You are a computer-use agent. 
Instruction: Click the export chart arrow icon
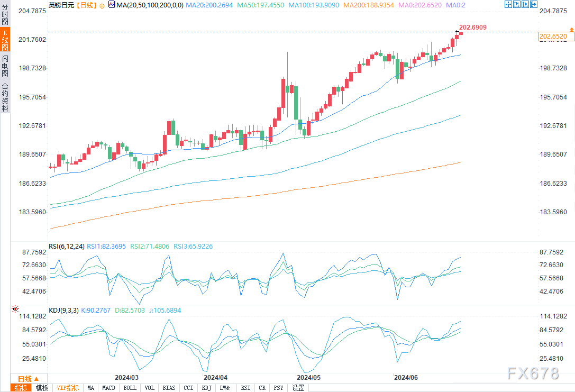click(x=534, y=4)
